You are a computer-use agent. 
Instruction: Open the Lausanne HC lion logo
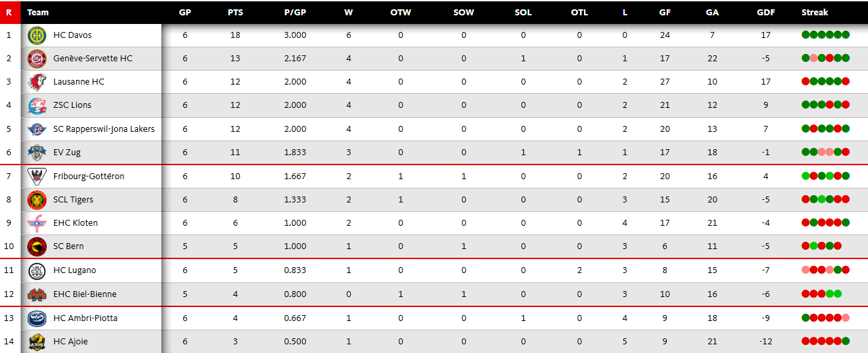point(37,82)
